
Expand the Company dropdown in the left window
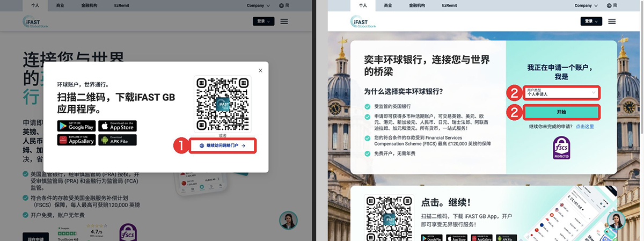point(258,5)
